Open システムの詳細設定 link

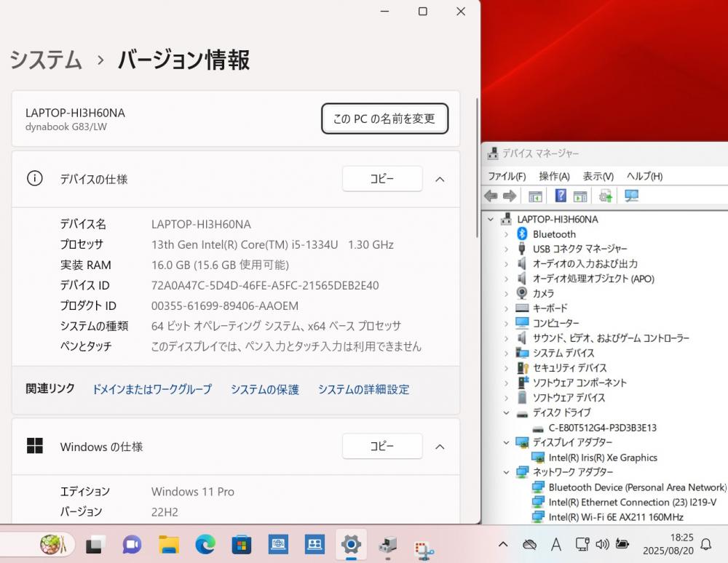pyautogui.click(x=363, y=389)
